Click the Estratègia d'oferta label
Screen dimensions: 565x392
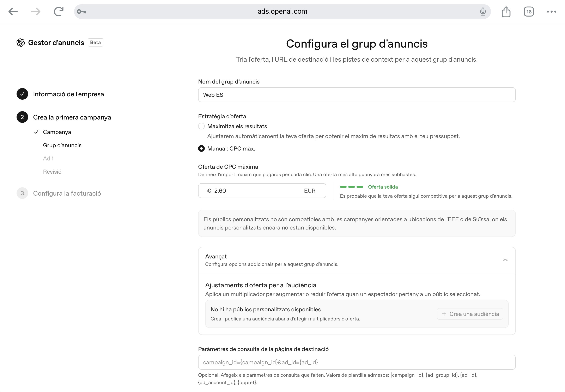tap(222, 116)
